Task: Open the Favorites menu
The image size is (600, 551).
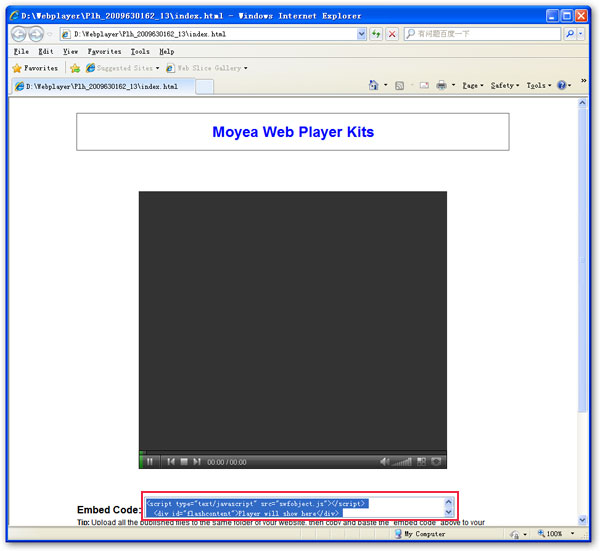Action: 104,51
